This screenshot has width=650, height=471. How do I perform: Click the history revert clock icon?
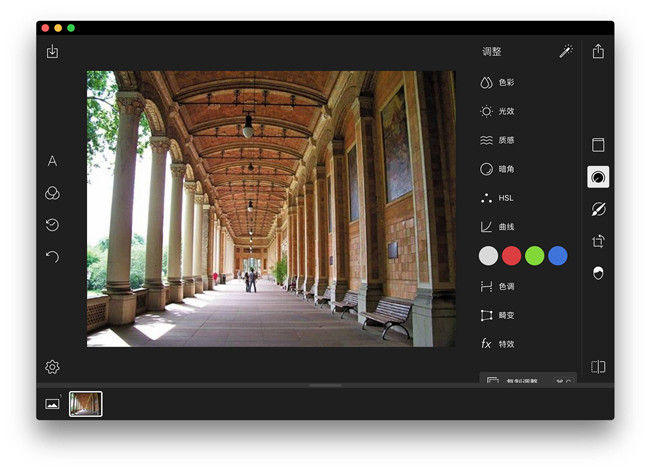[52, 225]
